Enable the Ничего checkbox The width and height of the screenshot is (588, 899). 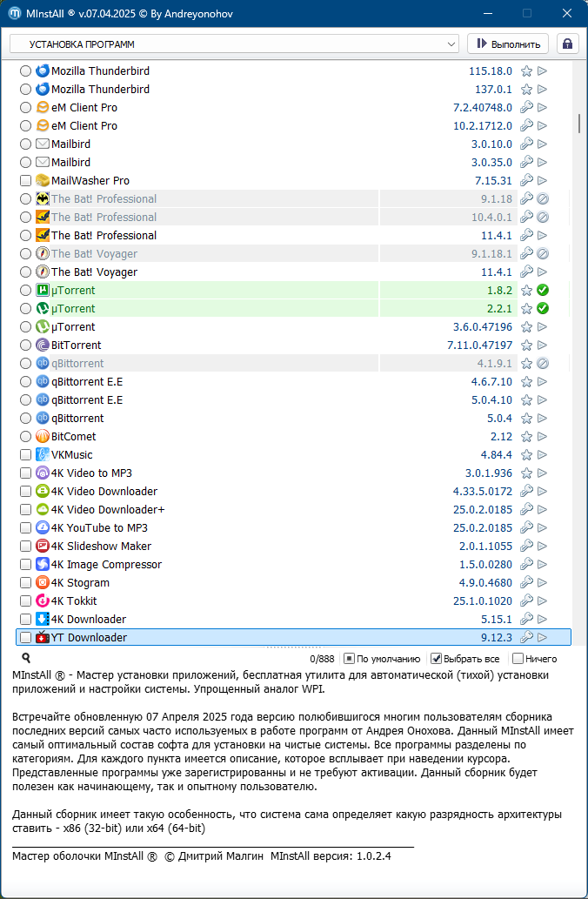518,658
